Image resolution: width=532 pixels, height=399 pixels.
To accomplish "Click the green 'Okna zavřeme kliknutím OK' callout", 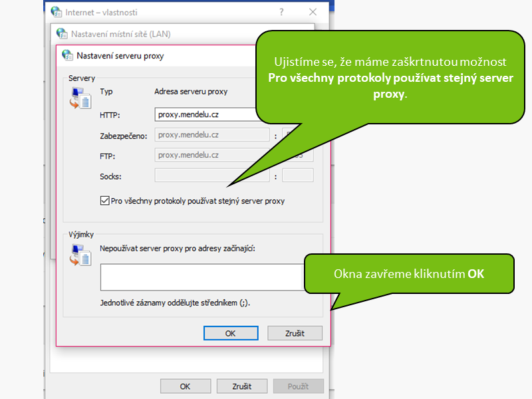I will click(408, 273).
